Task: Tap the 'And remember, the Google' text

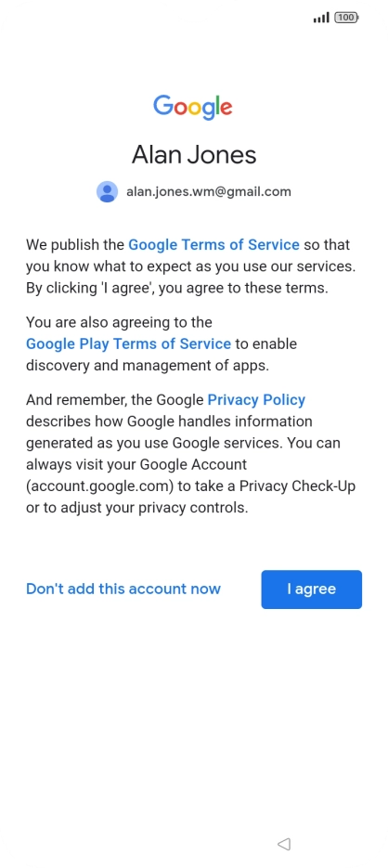Action: tap(115, 400)
